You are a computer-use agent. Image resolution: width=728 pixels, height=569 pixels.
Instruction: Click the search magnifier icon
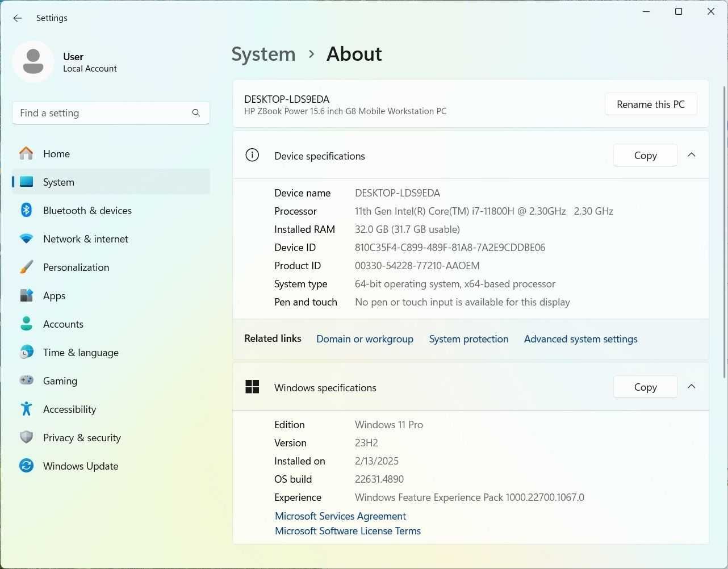pos(196,113)
